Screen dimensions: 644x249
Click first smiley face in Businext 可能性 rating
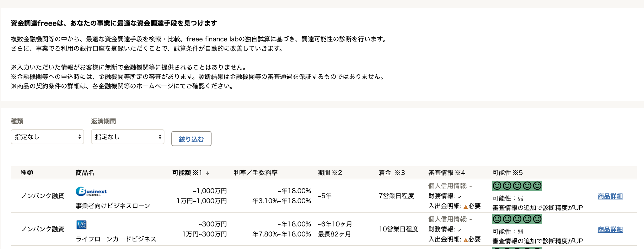coord(497,186)
